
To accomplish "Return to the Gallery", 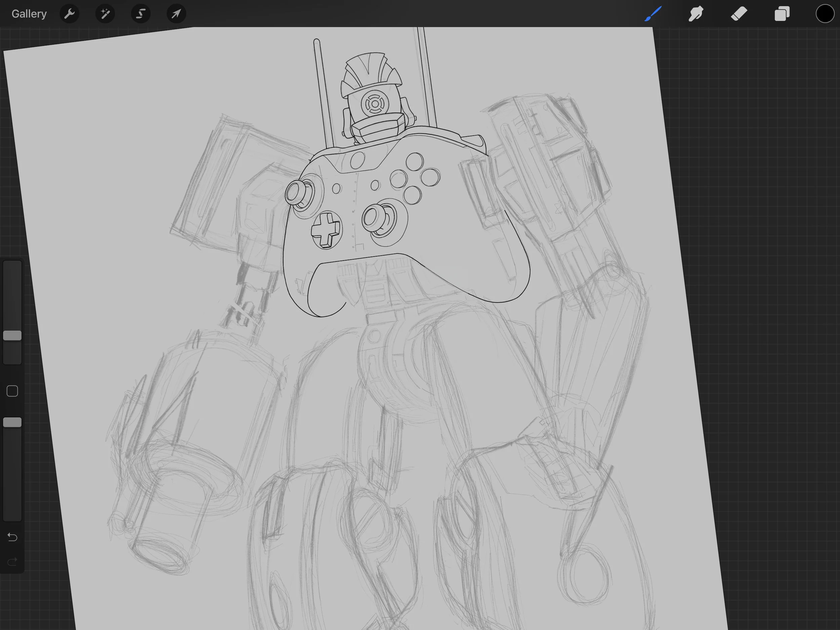I will (x=29, y=14).
